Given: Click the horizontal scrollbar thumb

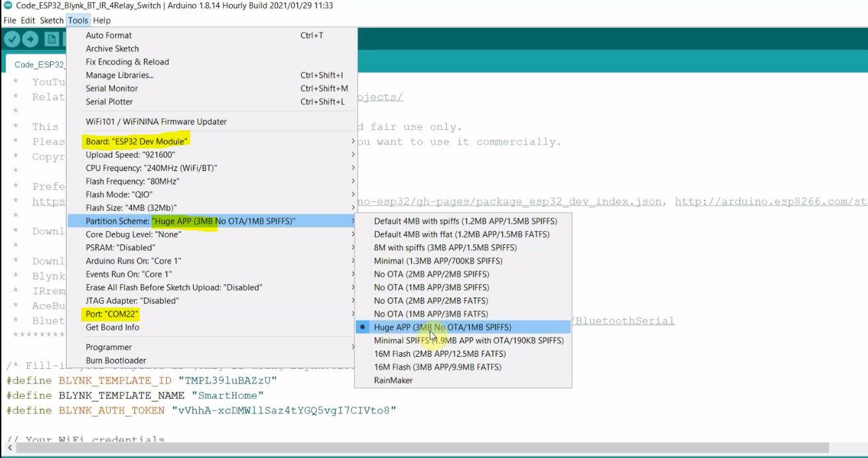Looking at the screenshot, I should pyautogui.click(x=423, y=448).
